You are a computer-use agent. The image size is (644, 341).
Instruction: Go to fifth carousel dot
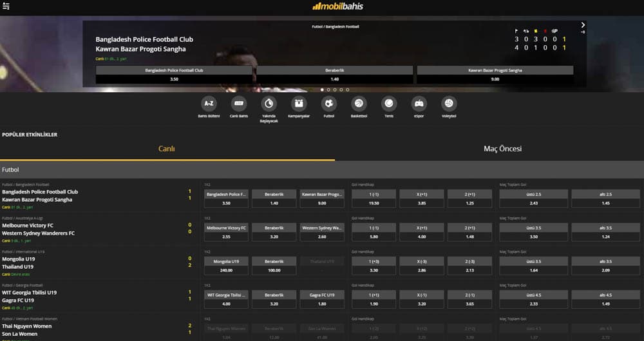coord(348,90)
